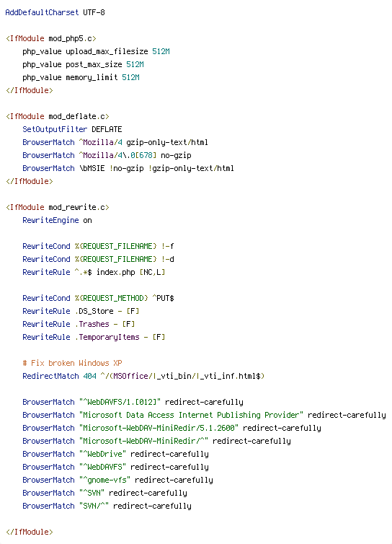The image size is (392, 544).
Task: Click the BrowserMatch \bMSIE line
Action: (x=128, y=168)
